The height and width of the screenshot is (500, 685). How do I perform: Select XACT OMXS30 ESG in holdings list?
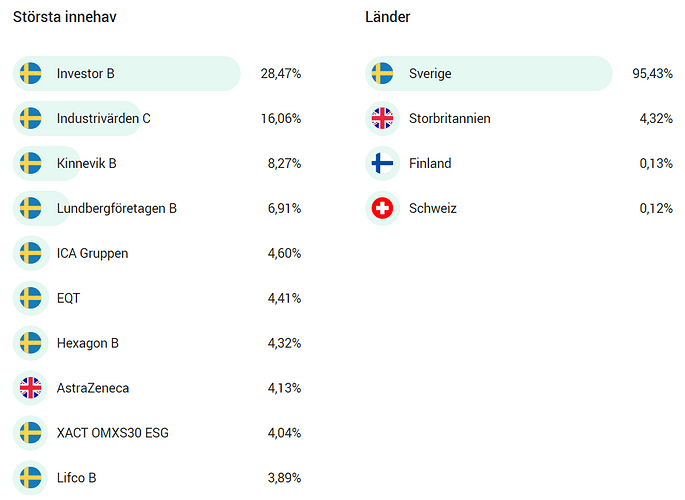pyautogui.click(x=113, y=433)
